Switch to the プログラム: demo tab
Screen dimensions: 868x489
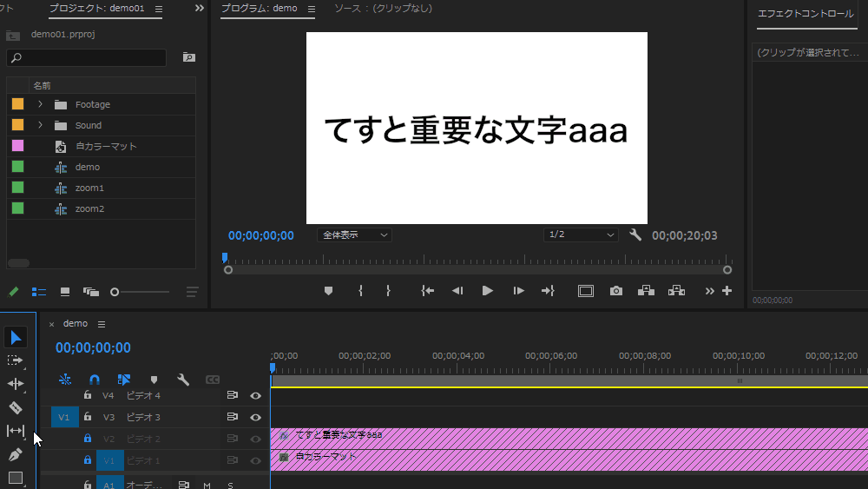(x=259, y=9)
